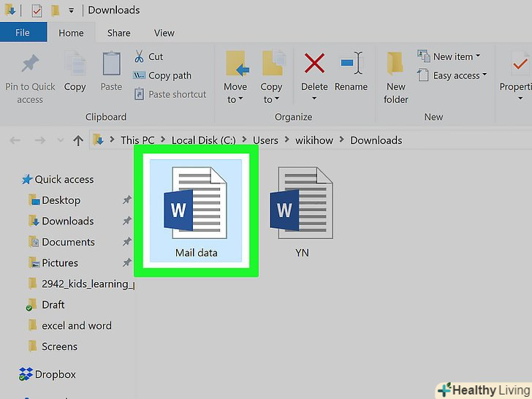Click the Paste clipboard icon
532x399 pixels.
coord(111,63)
